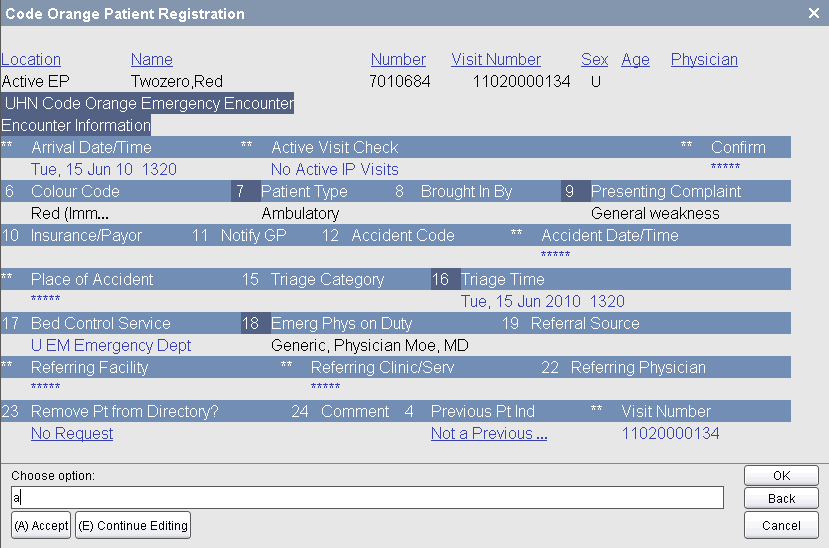Image resolution: width=829 pixels, height=548 pixels.
Task: Click the Arrival Date/Time value Tue, 15 Jun 10 1320
Action: pyautogui.click(x=104, y=169)
